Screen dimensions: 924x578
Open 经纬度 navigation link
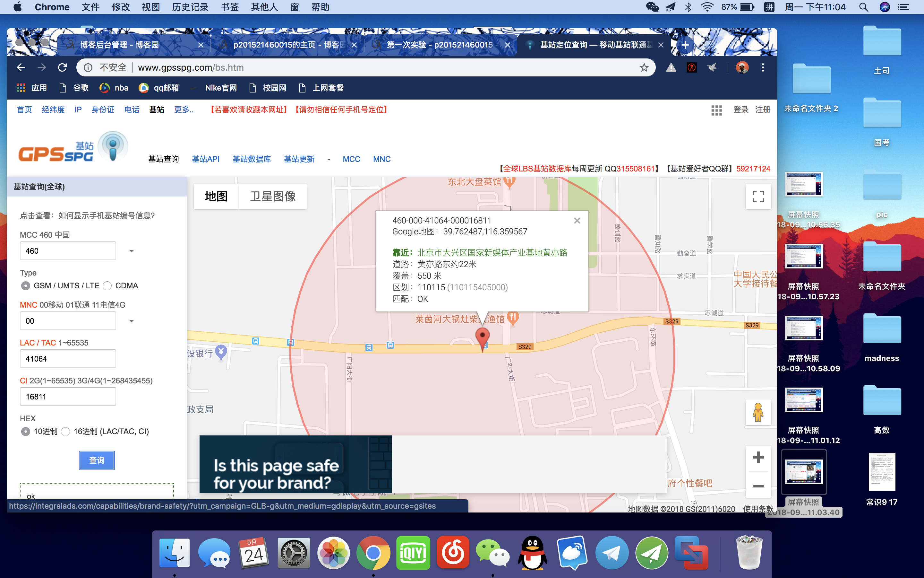click(x=53, y=110)
